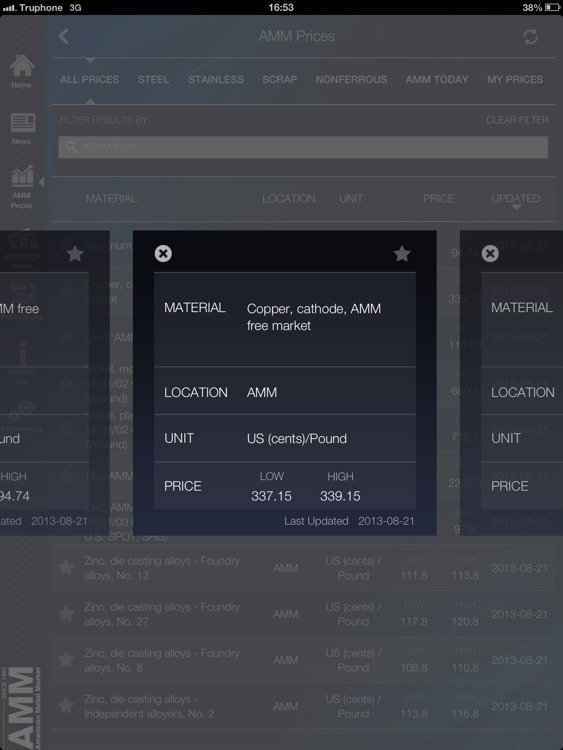The image size is (563, 750).
Task: Open Publications in sidebar
Action: point(22,301)
